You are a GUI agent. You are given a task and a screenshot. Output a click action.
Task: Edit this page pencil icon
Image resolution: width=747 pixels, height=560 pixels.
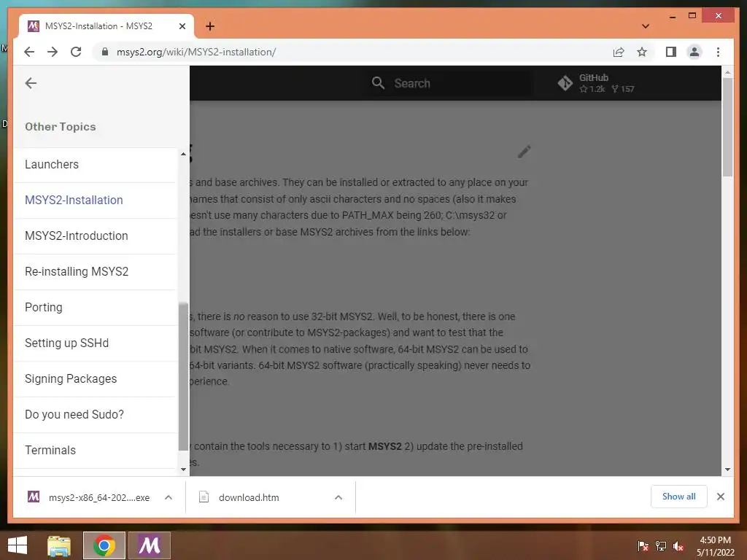(524, 152)
